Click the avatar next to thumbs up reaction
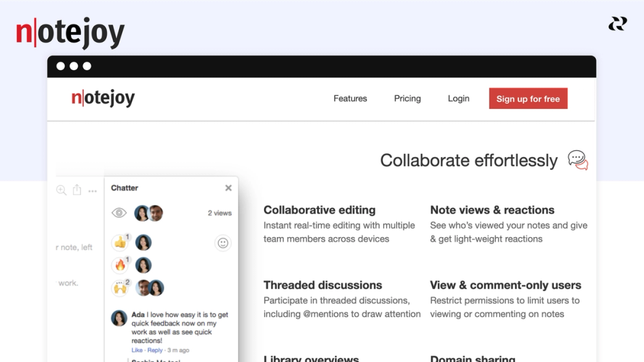 coord(144,242)
